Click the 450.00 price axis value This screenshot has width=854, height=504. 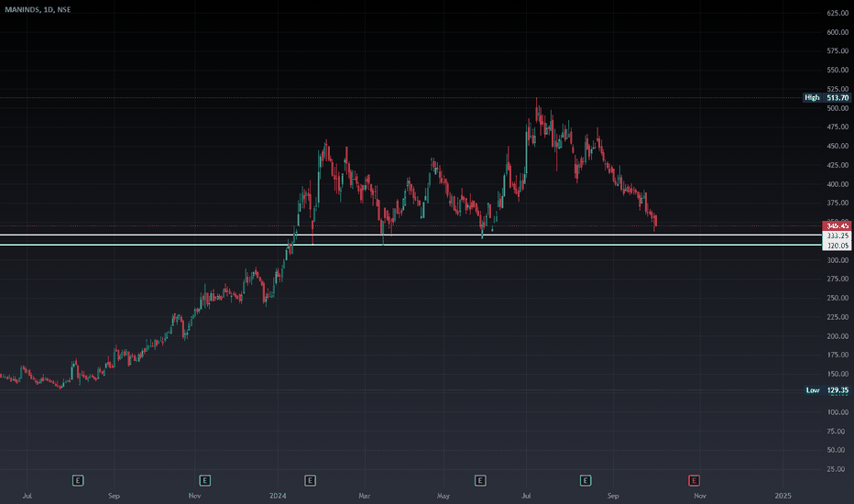point(838,146)
